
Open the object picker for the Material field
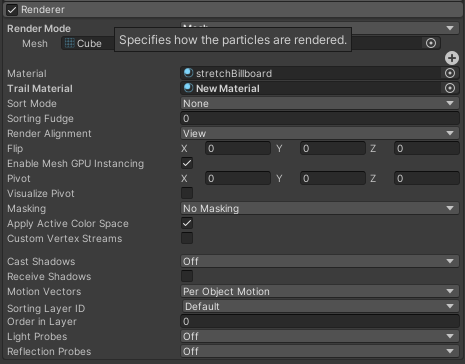pyautogui.click(x=450, y=73)
